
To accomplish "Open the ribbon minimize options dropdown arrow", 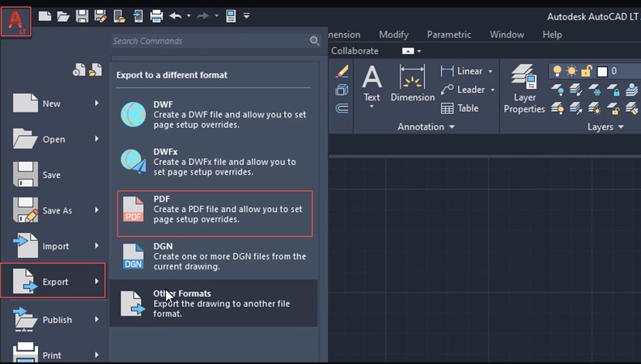I will coord(418,52).
